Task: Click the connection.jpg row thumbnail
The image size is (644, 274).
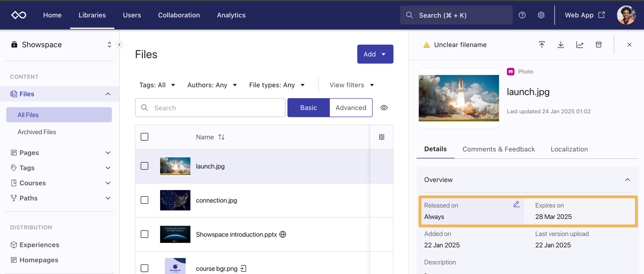Action: click(175, 200)
